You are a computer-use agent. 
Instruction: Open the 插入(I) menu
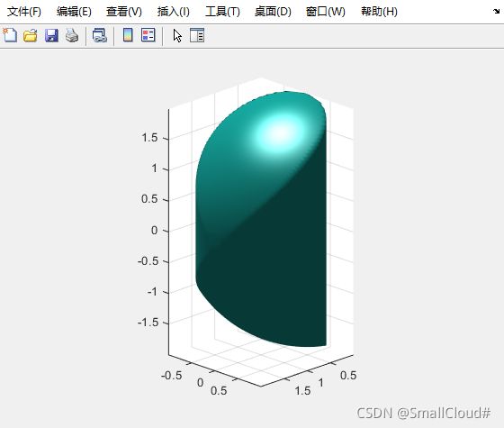(x=173, y=12)
